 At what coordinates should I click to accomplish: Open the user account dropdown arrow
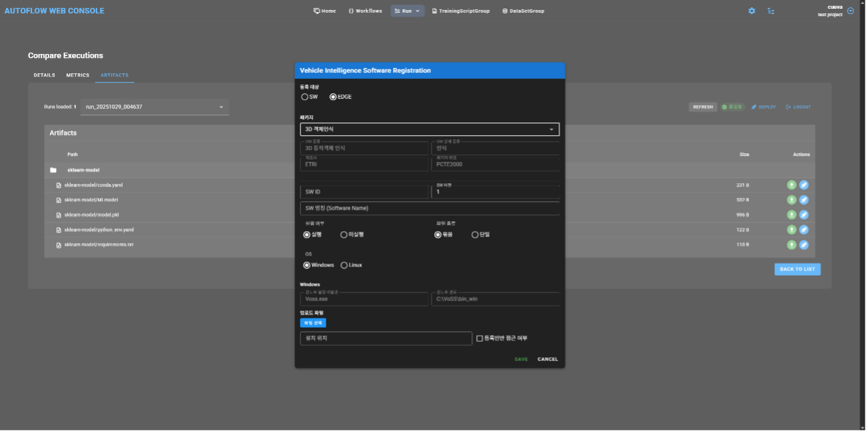tap(851, 11)
